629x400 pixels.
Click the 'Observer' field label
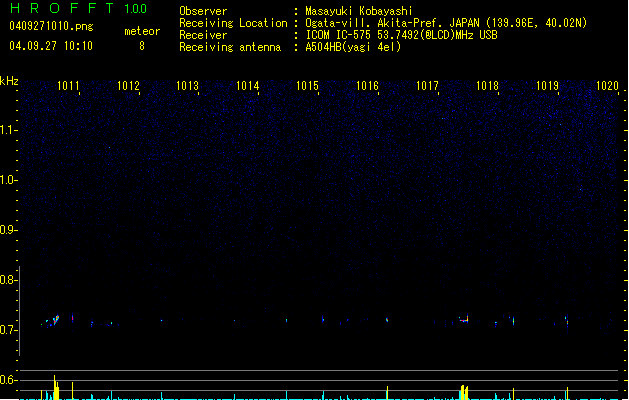[x=203, y=11]
